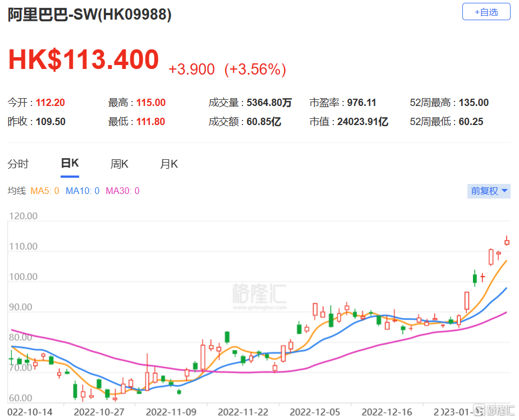This screenshot has height=420, width=519.
Task: Click the percentage change (+3.56%)
Action: (x=255, y=70)
